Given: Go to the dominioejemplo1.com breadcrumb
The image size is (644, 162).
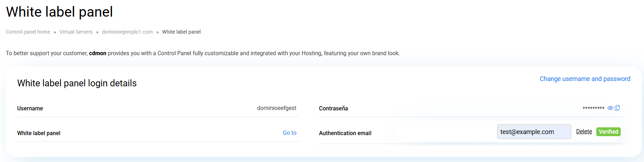Looking at the screenshot, I should 127,32.
